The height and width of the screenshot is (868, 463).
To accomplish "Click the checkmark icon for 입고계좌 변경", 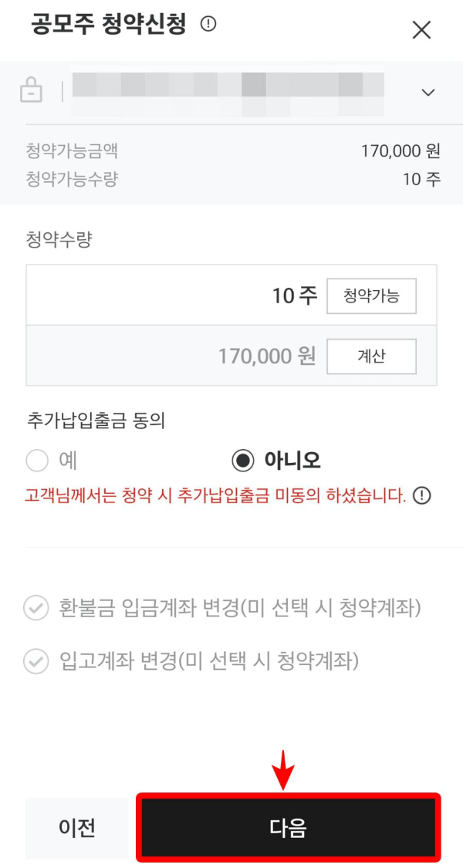I will click(34, 660).
